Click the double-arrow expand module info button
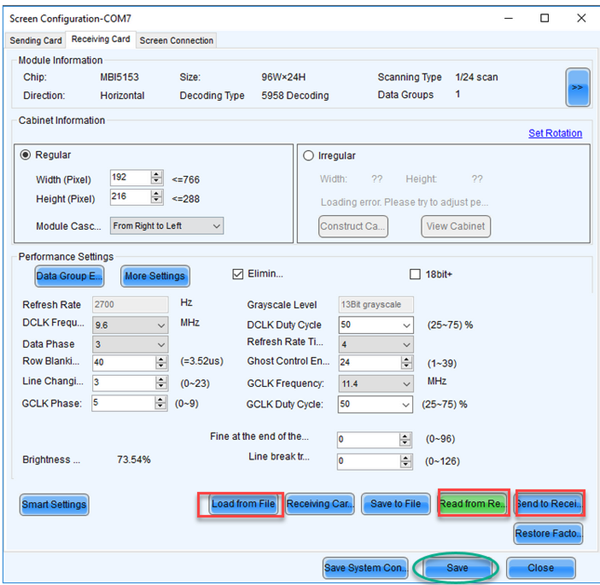 point(575,85)
